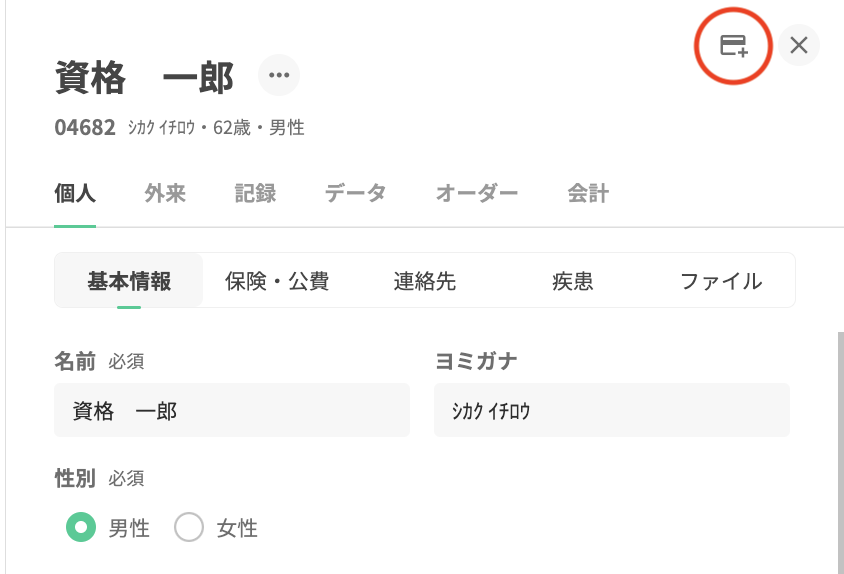
Task: Click the 名前 input field
Action: pyautogui.click(x=232, y=410)
